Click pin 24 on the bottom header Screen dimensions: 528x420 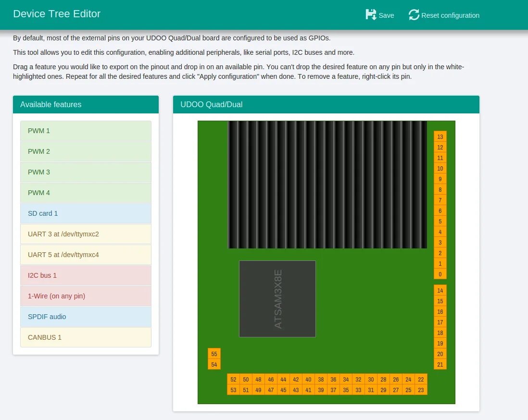click(408, 379)
